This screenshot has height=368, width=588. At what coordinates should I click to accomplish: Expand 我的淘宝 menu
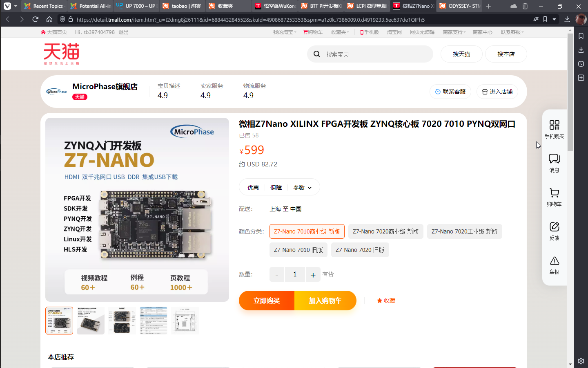click(285, 32)
